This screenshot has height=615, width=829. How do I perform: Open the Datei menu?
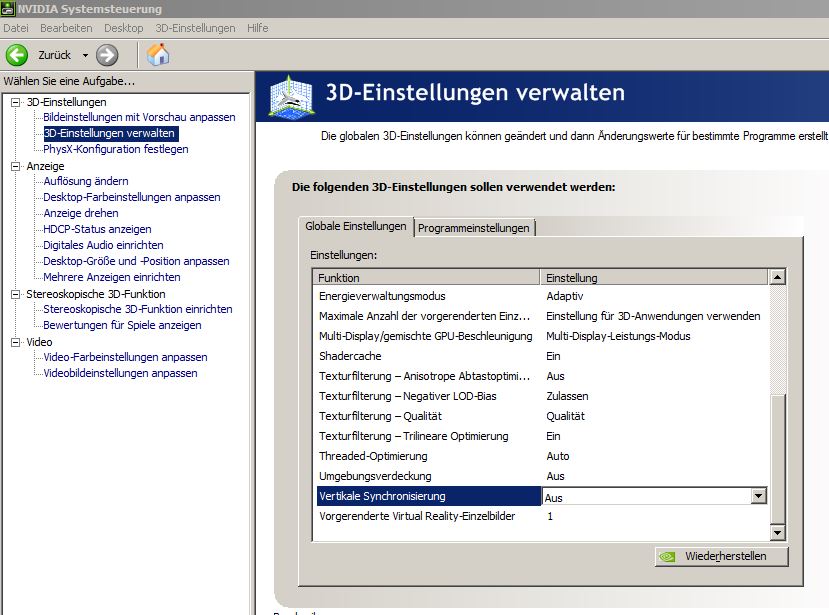(16, 28)
